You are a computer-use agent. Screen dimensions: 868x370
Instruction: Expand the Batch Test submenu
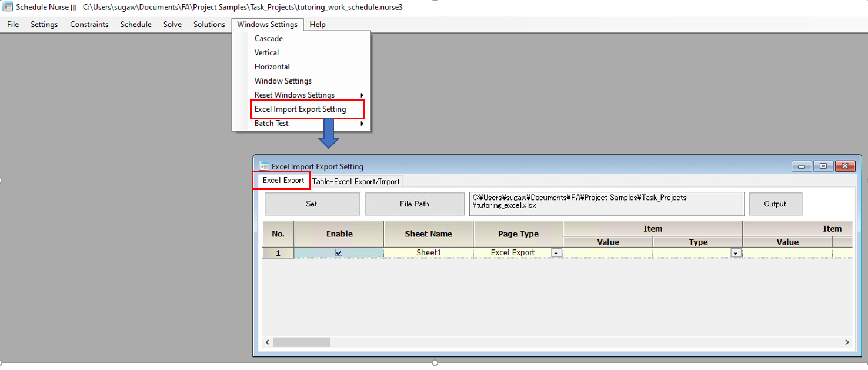[x=271, y=123]
